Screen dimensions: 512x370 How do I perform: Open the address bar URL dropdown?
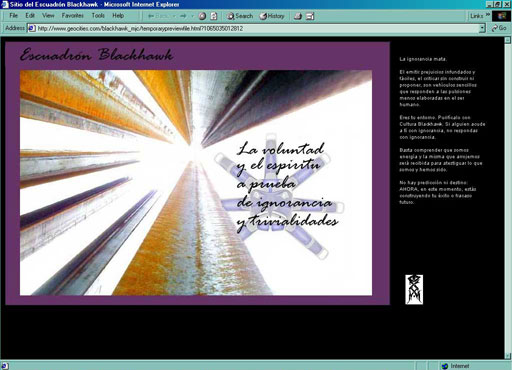482,28
